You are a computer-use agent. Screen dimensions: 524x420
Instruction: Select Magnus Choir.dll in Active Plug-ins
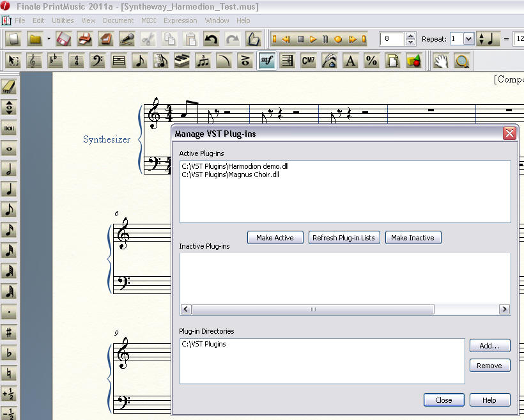pyautogui.click(x=231, y=175)
